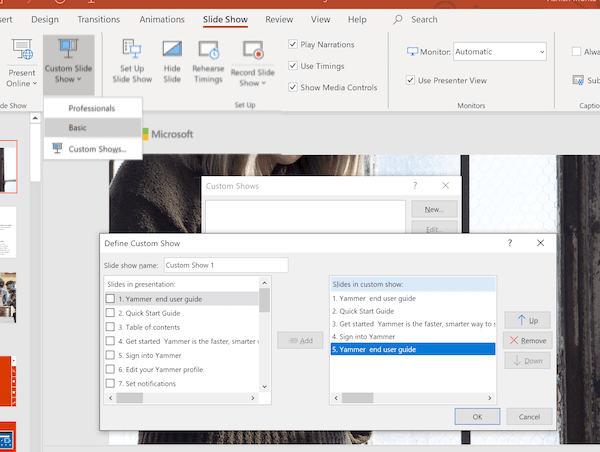Switch to the Design tab
Screen dimensions: 600x452
coord(45,19)
